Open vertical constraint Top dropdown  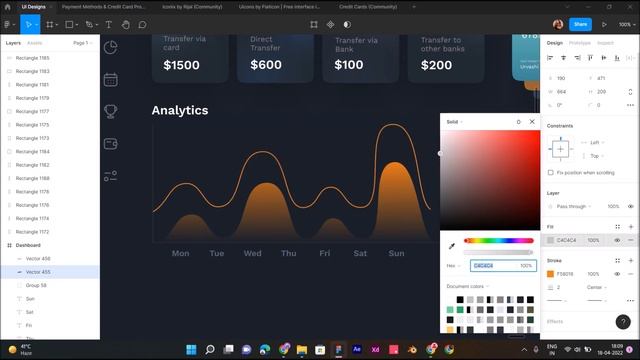pyautogui.click(x=597, y=156)
